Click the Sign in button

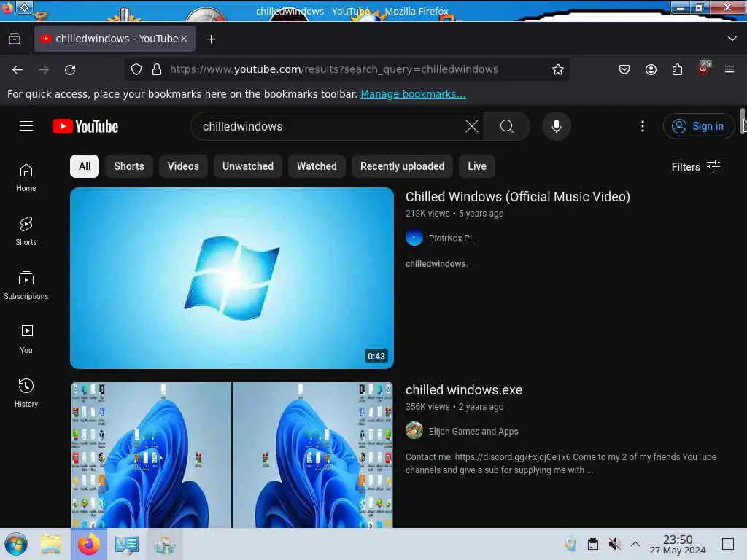point(698,126)
